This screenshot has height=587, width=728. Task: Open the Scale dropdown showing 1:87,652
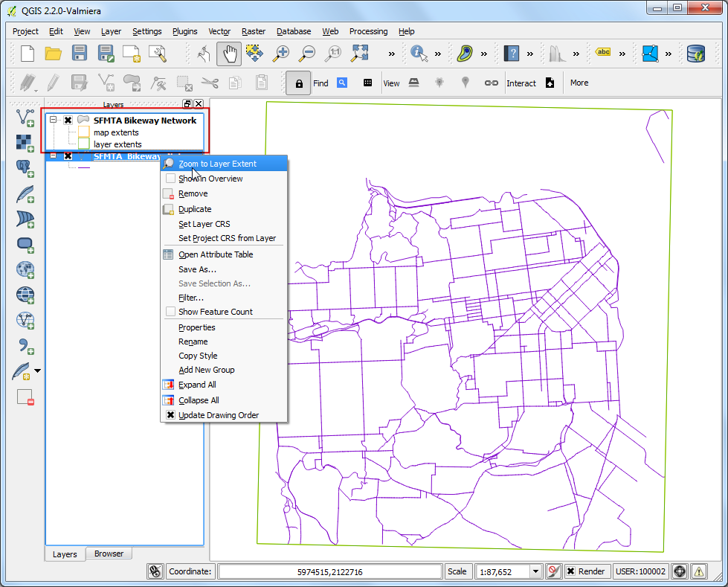[535, 571]
